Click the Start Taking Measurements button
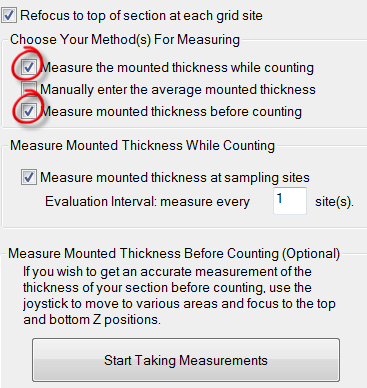 [186, 360]
